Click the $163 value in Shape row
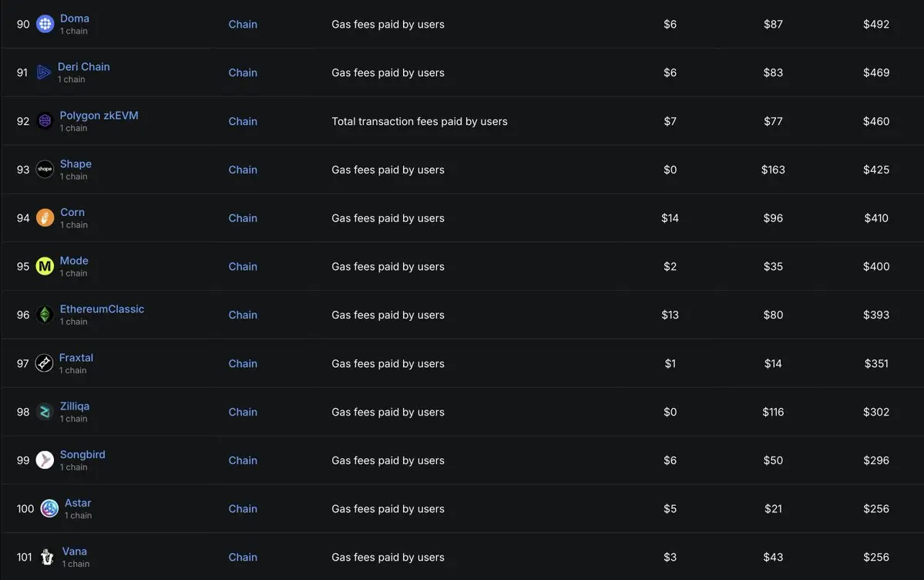 [x=773, y=170]
